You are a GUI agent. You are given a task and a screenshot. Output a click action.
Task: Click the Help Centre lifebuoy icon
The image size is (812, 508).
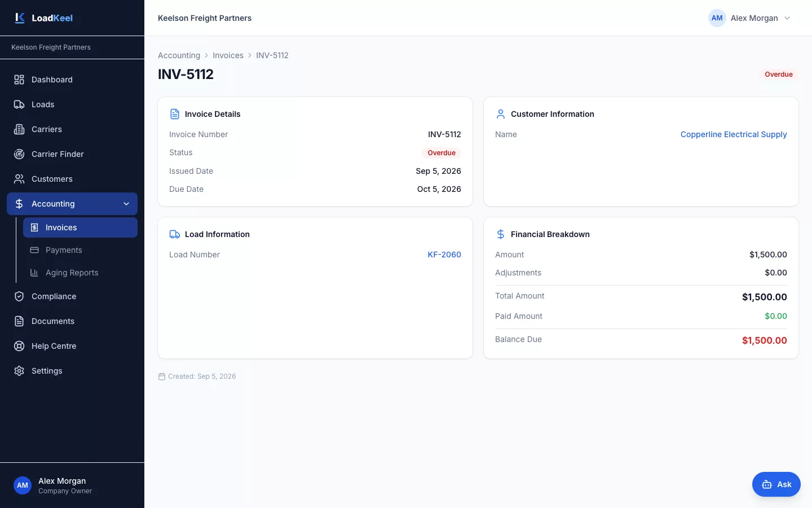[x=19, y=346]
